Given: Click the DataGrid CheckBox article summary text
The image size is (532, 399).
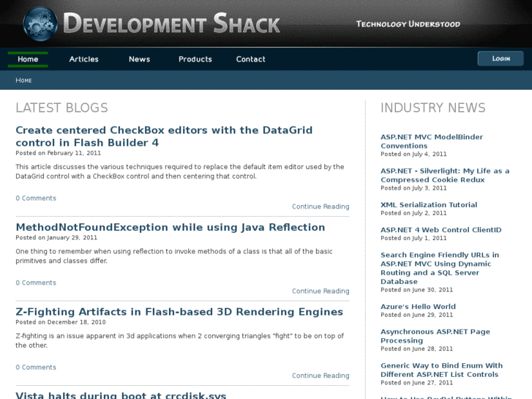Looking at the screenshot, I should point(180,171).
